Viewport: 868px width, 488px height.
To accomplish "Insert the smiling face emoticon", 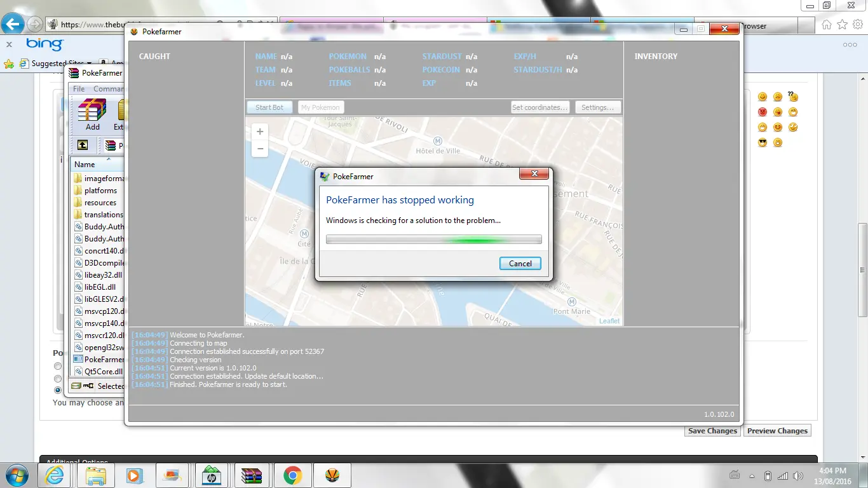I will pos(763,97).
